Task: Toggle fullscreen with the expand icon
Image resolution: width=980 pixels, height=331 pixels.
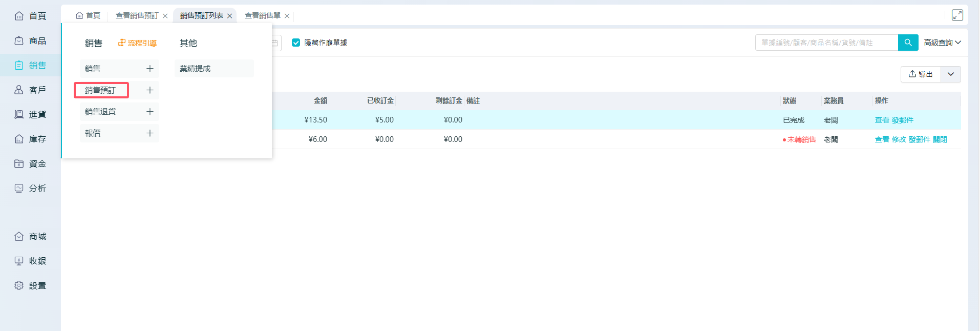Action: 957,15
